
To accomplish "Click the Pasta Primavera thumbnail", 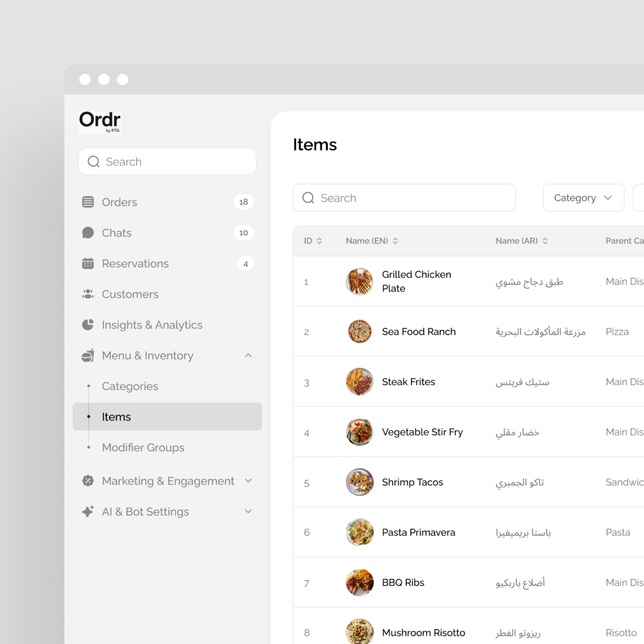I will point(359,533).
